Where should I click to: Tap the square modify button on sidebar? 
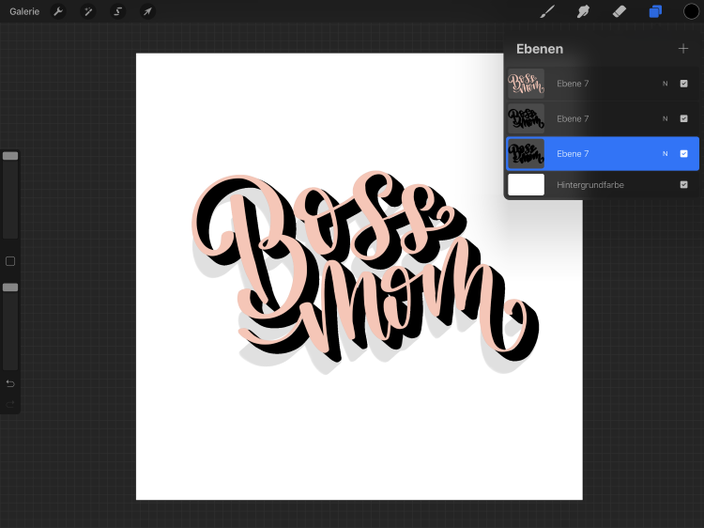pyautogui.click(x=10, y=261)
